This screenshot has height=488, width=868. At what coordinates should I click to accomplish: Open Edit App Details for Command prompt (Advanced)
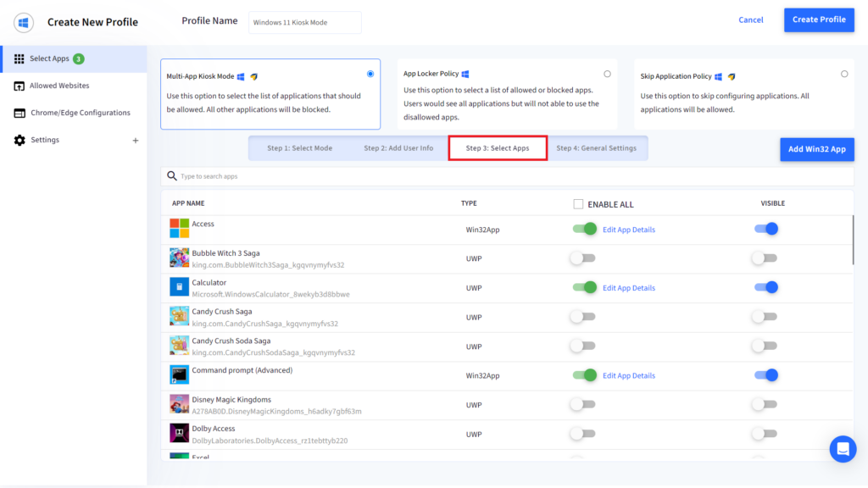click(629, 375)
